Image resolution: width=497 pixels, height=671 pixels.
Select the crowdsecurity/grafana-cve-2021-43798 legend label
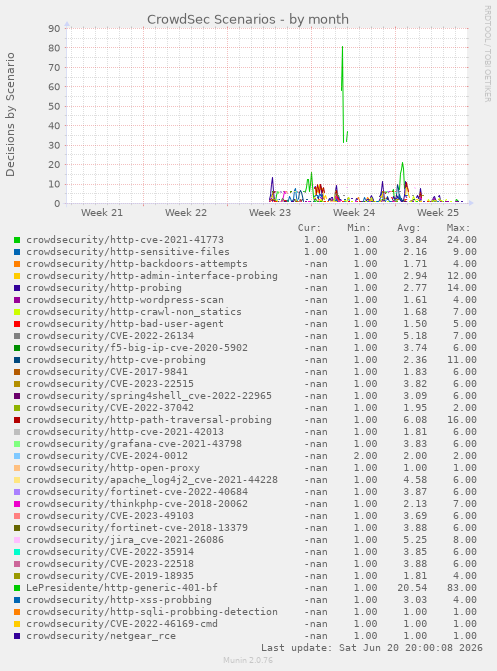tap(134, 444)
